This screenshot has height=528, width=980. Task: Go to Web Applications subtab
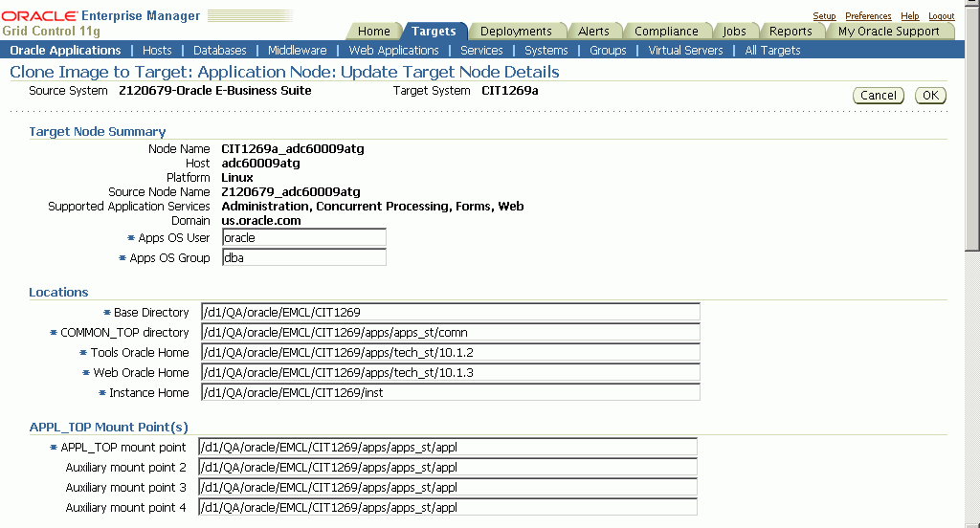[393, 50]
